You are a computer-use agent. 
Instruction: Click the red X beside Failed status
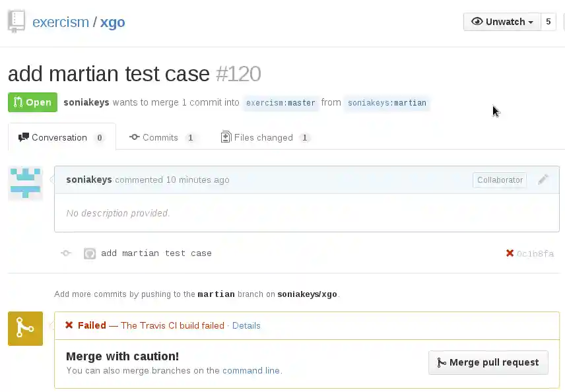coord(69,325)
